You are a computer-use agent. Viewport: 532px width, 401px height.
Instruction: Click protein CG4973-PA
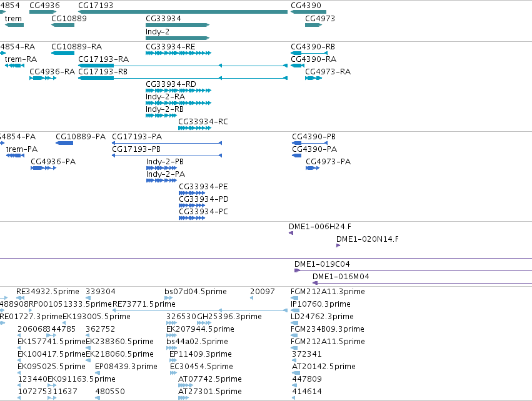pyautogui.click(x=313, y=168)
